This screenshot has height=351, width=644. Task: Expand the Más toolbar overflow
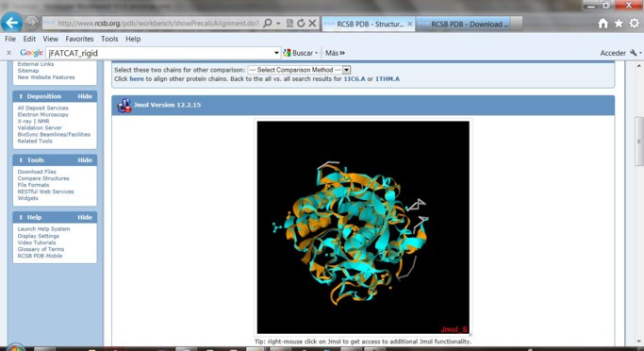coord(335,53)
